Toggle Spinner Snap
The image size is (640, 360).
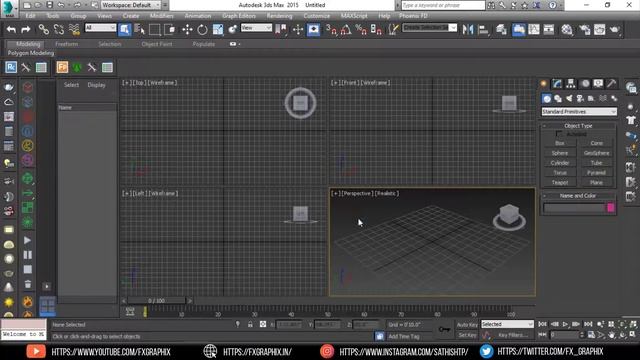(x=376, y=29)
